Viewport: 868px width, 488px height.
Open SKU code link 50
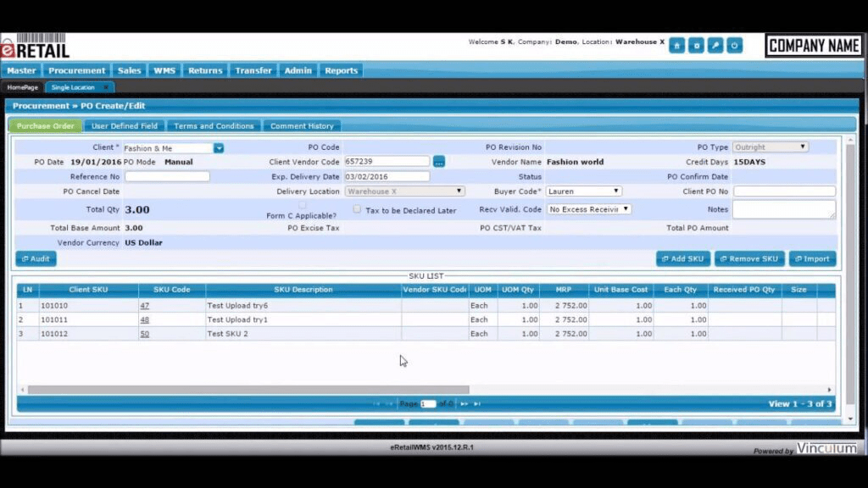coord(144,334)
